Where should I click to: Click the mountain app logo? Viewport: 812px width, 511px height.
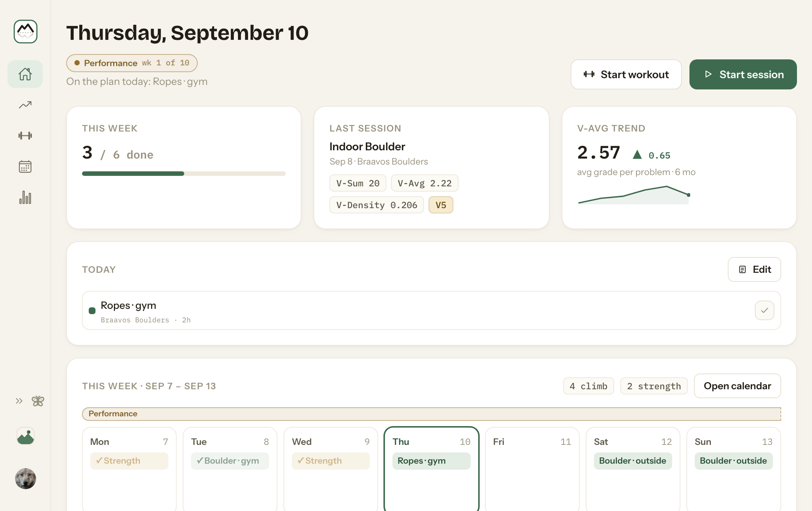tap(26, 32)
